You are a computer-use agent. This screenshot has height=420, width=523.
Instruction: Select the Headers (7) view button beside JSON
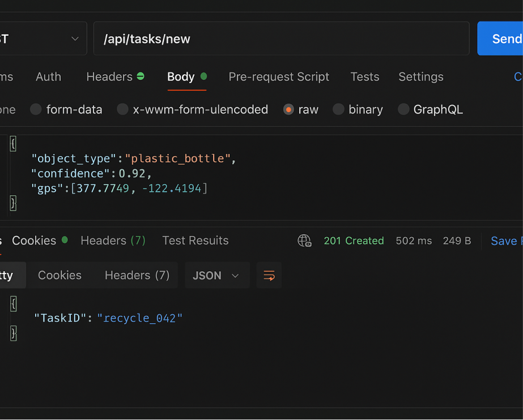(137, 275)
